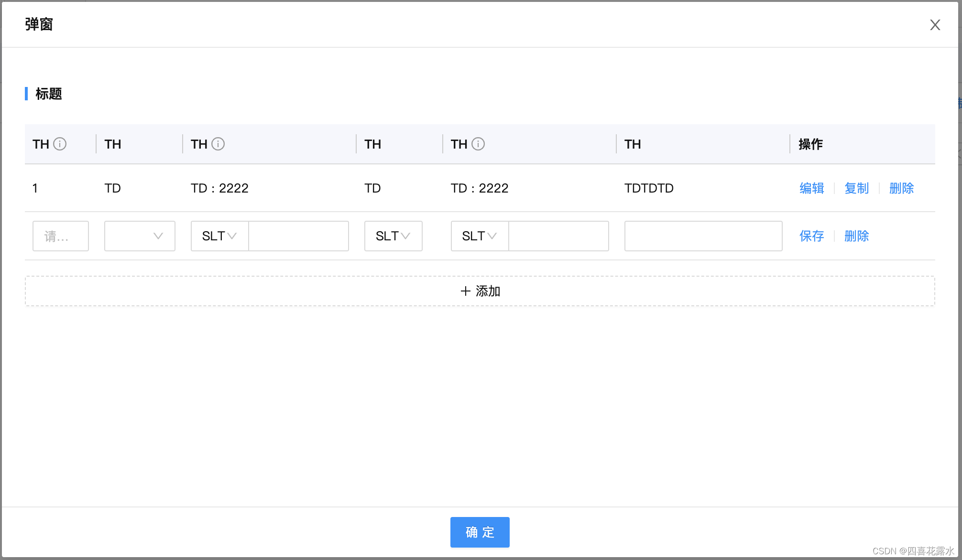
Task: Click 复制 link in first row
Action: (x=856, y=188)
